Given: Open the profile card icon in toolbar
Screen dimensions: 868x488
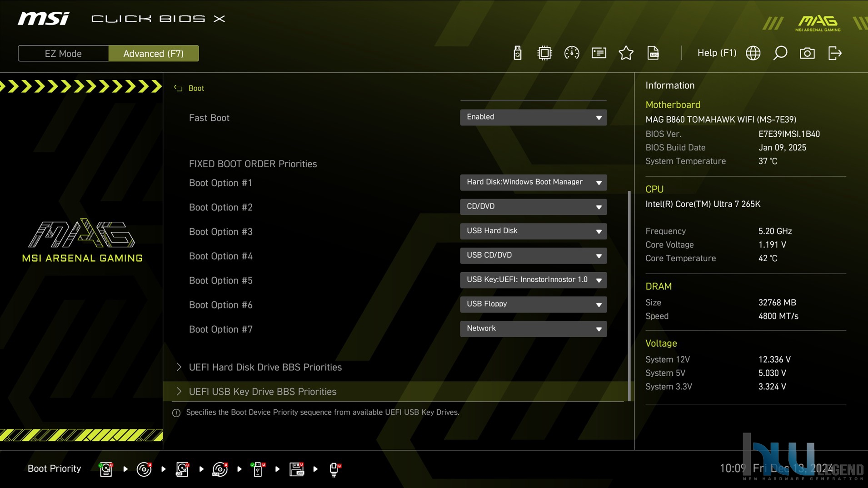Looking at the screenshot, I should 599,53.
